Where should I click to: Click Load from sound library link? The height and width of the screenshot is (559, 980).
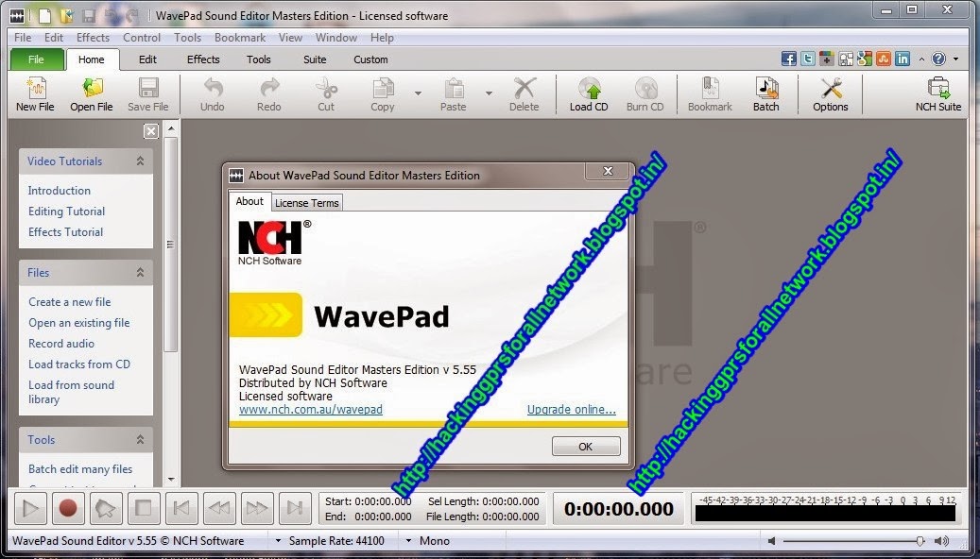(71, 392)
